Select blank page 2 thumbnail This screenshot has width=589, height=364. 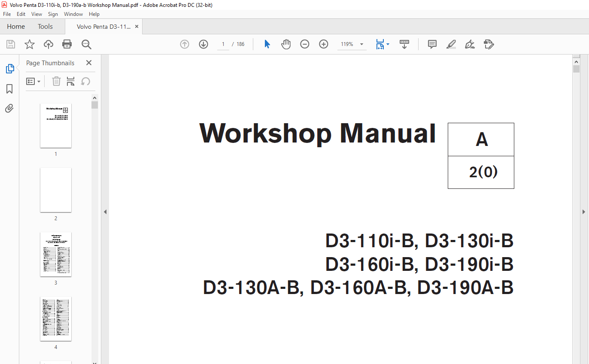coord(56,190)
